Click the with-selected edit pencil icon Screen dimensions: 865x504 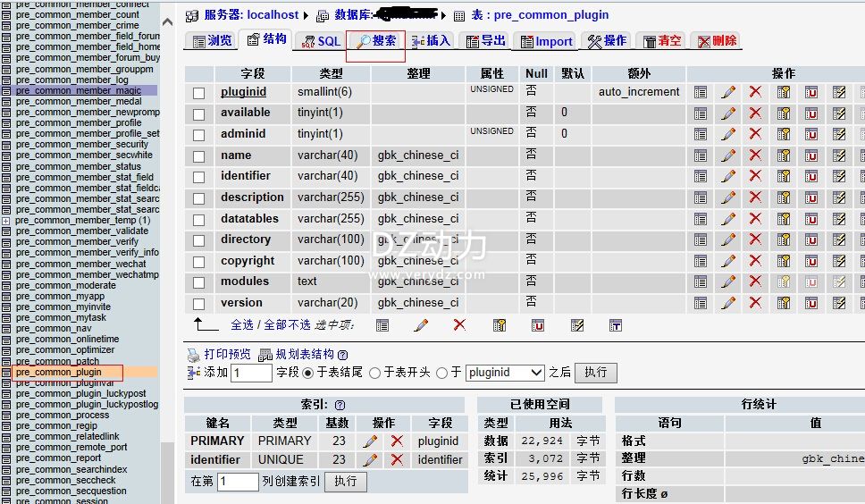click(x=421, y=325)
